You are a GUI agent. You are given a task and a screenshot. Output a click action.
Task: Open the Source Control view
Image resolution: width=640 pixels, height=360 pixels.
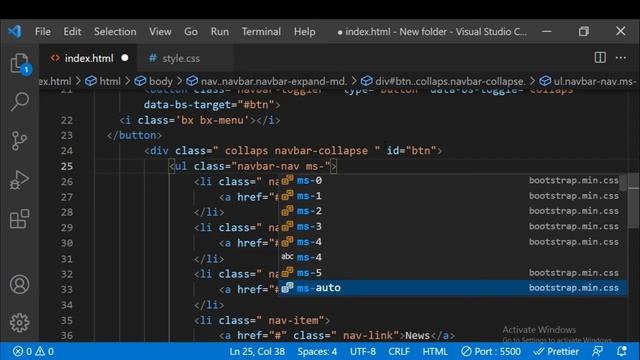click(20, 141)
